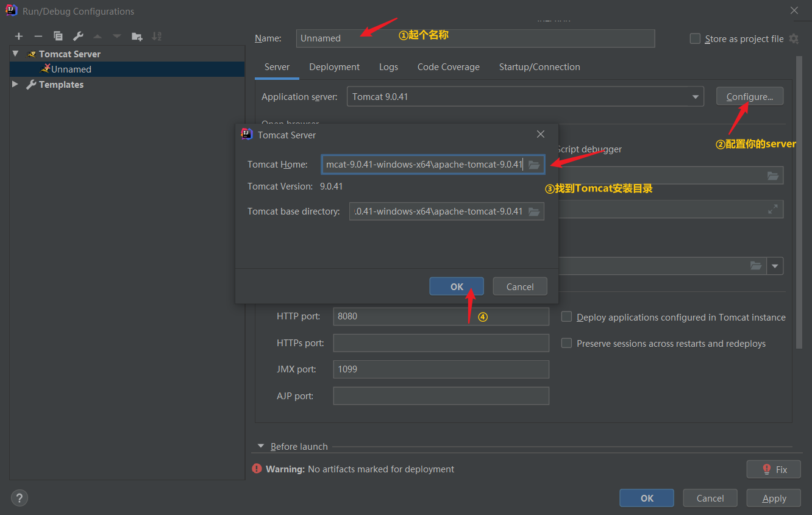Open edit templates wrench icon in toolbar

pyautogui.click(x=77, y=37)
